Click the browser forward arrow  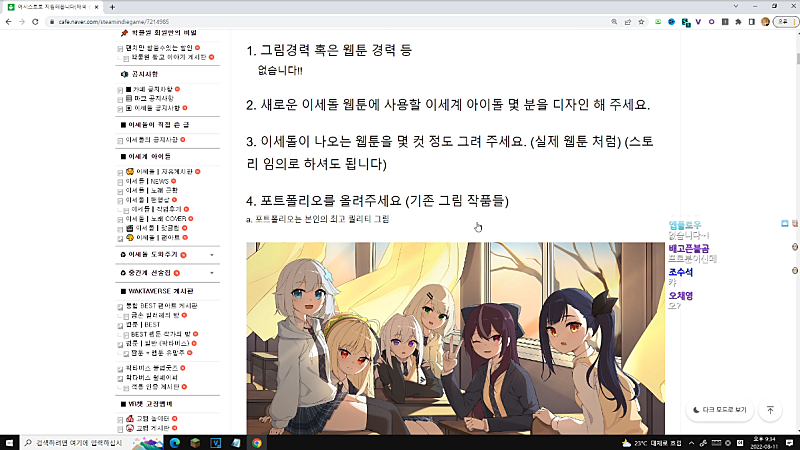click(x=22, y=22)
